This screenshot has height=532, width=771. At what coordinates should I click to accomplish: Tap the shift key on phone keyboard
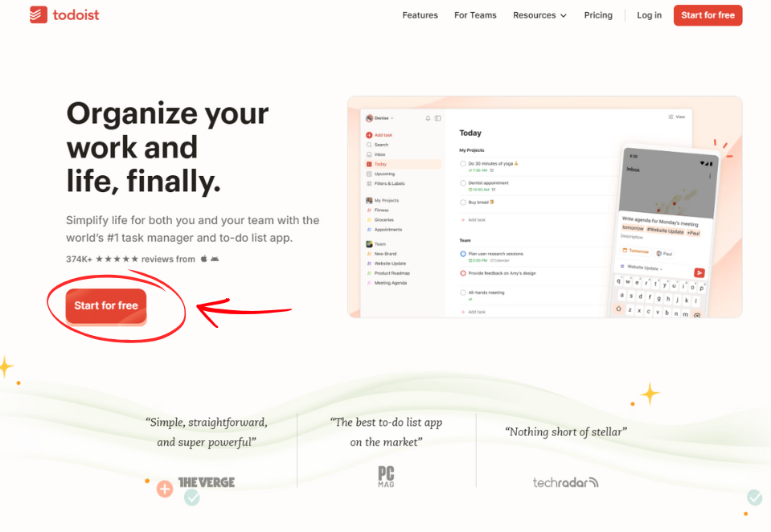point(618,309)
